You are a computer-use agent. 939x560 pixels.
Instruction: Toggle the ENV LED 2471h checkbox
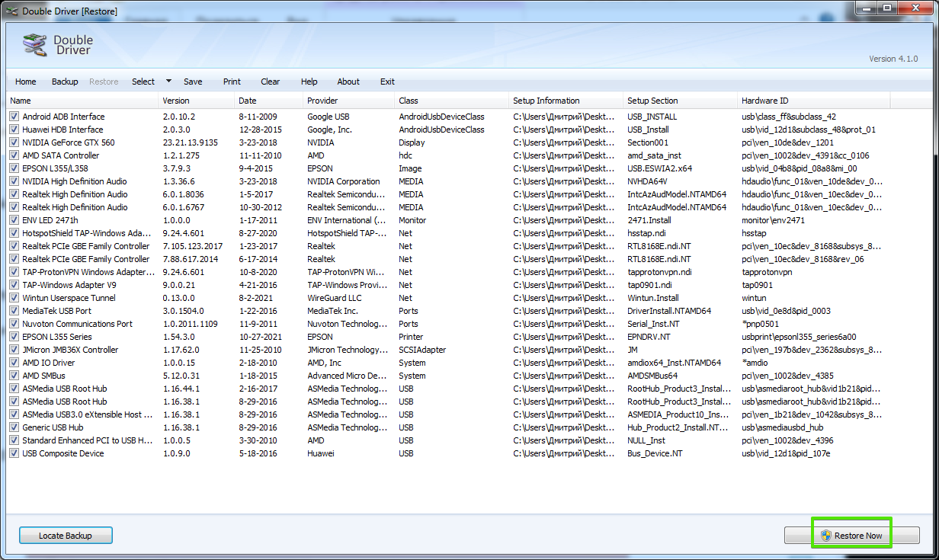coord(14,220)
